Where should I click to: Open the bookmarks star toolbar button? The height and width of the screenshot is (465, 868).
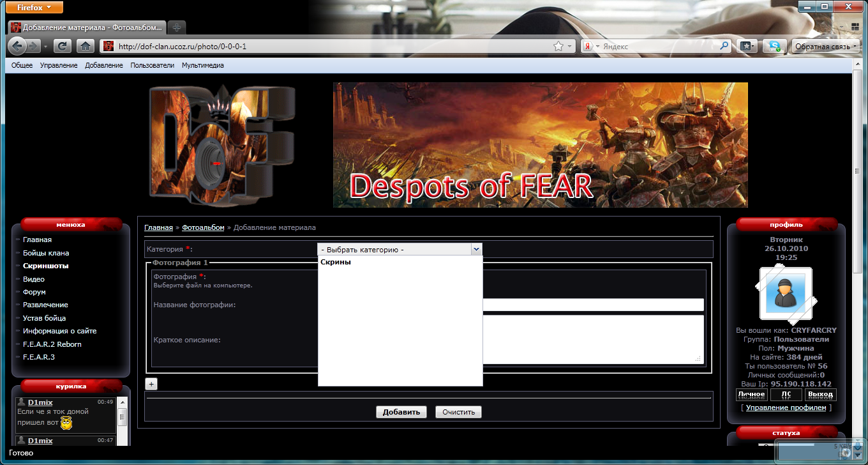746,46
